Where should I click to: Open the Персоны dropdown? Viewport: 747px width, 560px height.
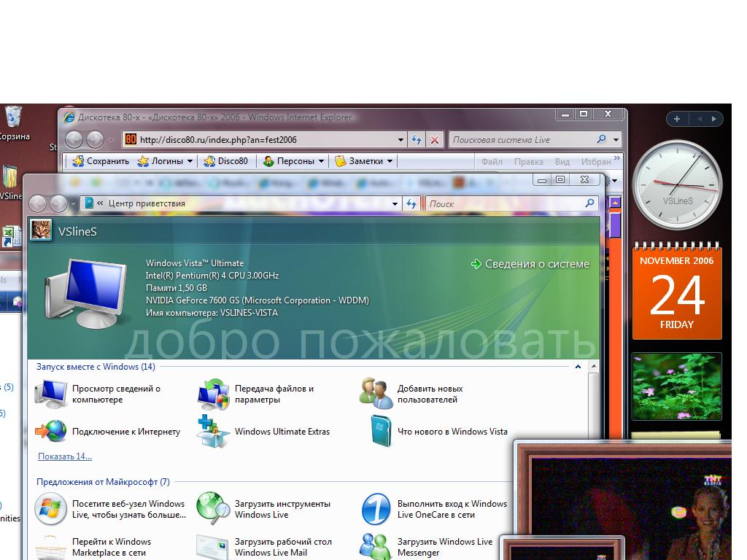pos(293,161)
